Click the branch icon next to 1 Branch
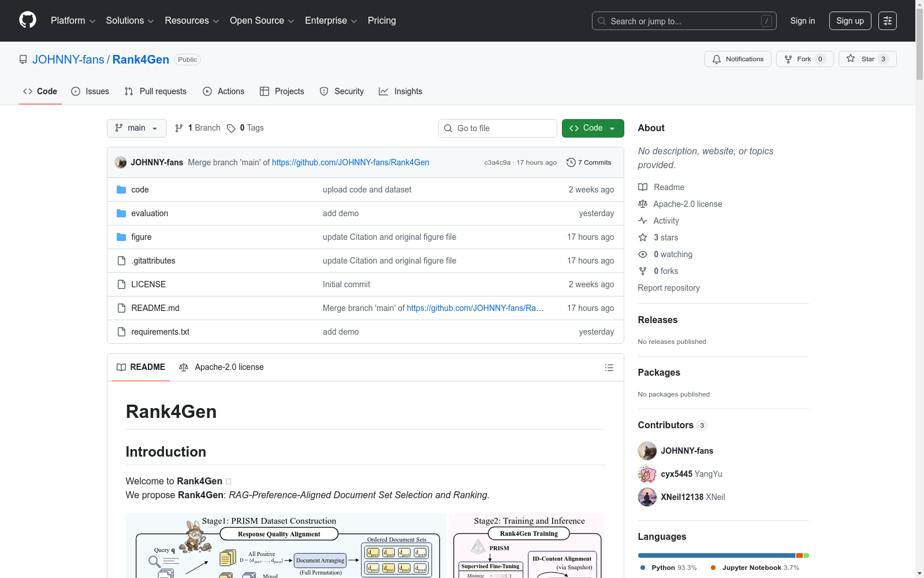This screenshot has height=578, width=924. click(x=179, y=128)
